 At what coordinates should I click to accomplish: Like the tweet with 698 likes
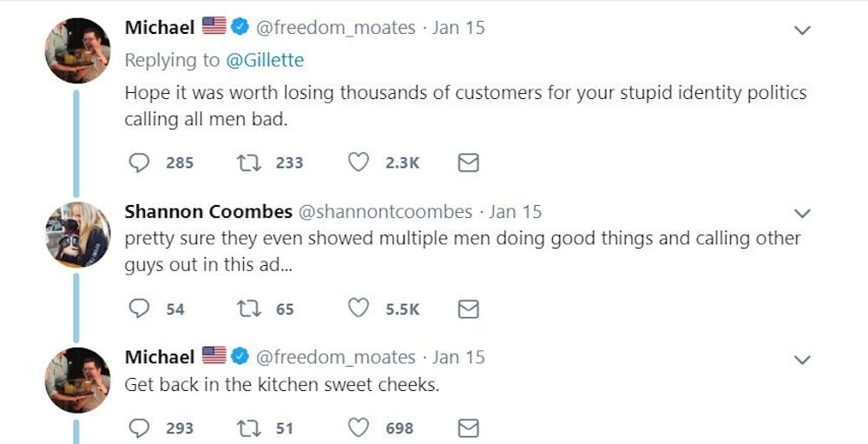358,427
